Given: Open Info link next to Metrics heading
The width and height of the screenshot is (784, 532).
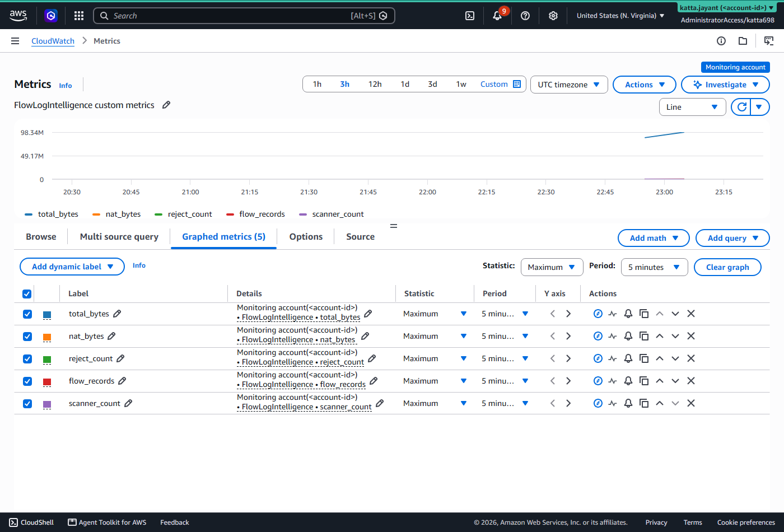Looking at the screenshot, I should tap(66, 86).
